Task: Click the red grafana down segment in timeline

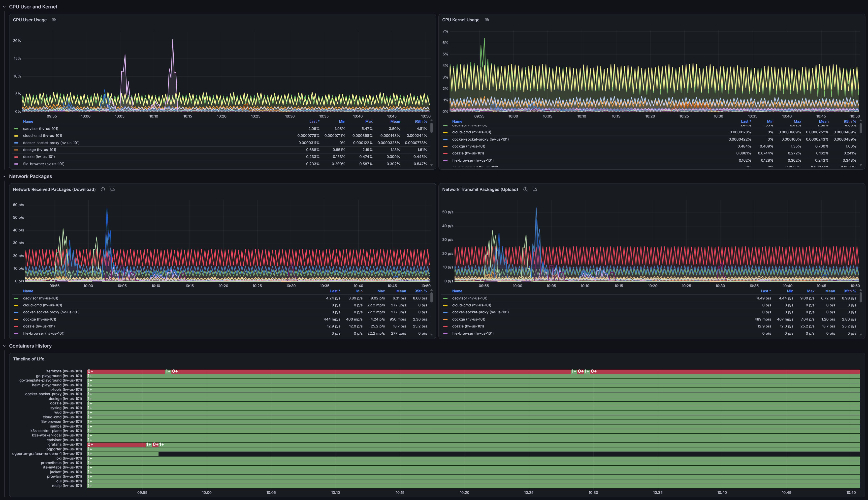Action: (x=116, y=445)
